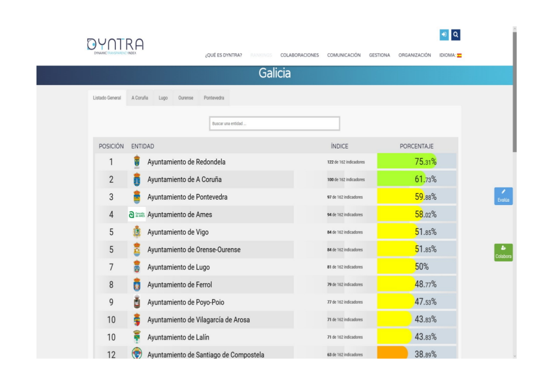555x392 pixels.
Task: Click '77 de 162 indicadores' text
Action: pyautogui.click(x=345, y=302)
